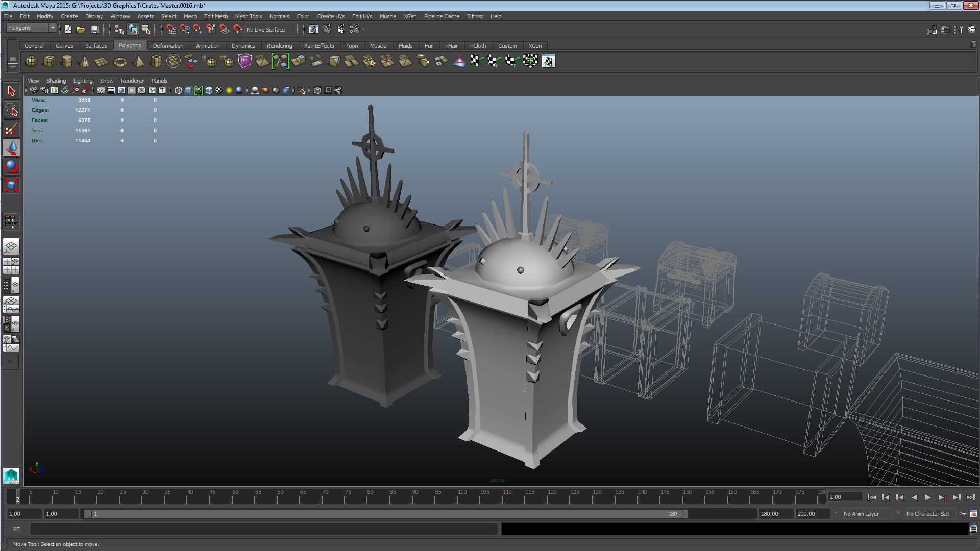Image resolution: width=980 pixels, height=551 pixels.
Task: Select the Paint Selection tool
Action: tap(11, 129)
